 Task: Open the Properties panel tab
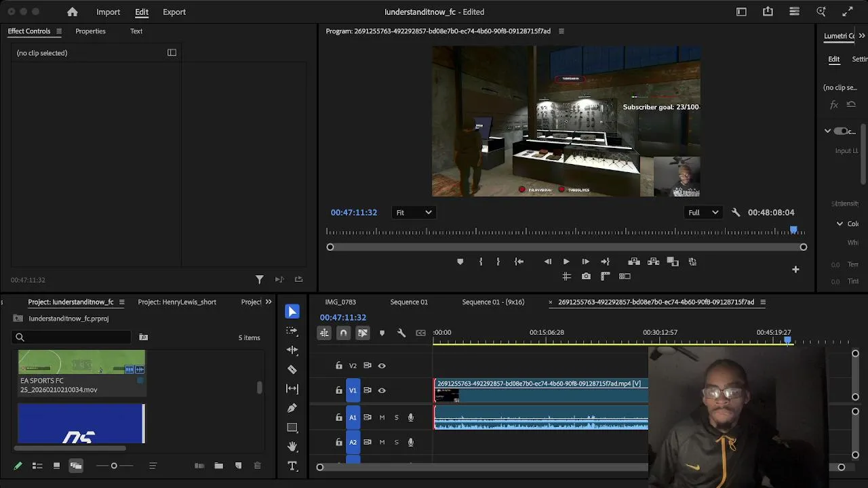click(90, 31)
